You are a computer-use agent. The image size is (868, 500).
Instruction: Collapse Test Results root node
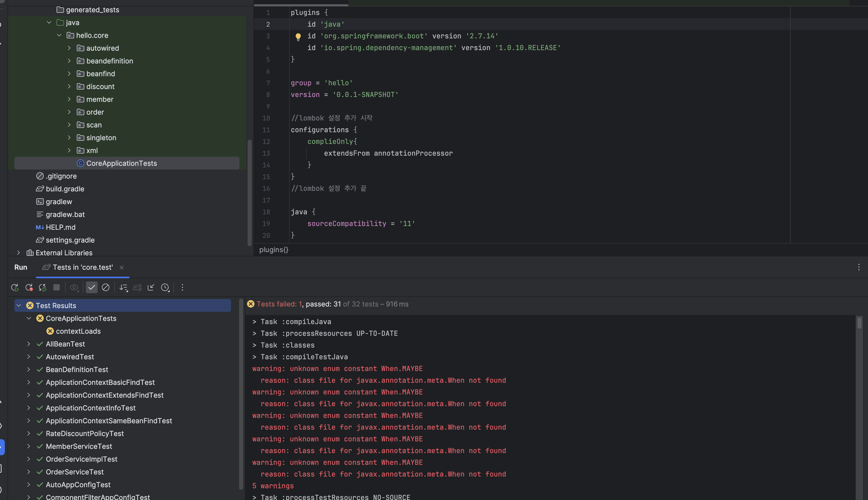pos(19,306)
